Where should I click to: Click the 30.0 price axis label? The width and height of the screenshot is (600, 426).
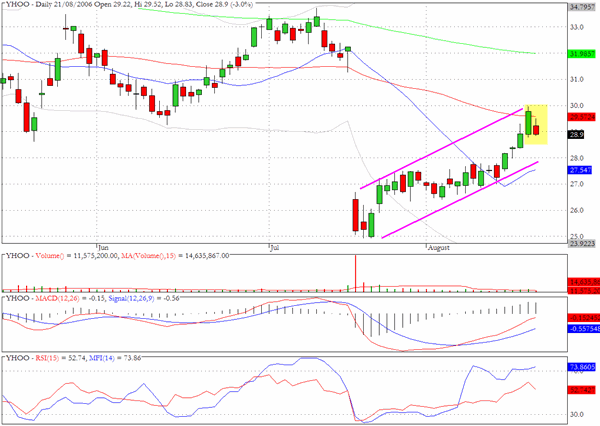point(577,105)
